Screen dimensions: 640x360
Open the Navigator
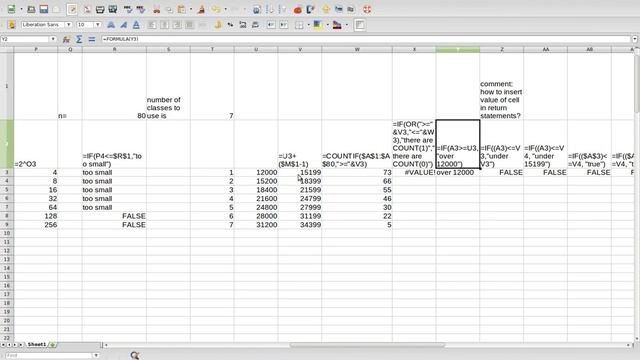coord(326,9)
